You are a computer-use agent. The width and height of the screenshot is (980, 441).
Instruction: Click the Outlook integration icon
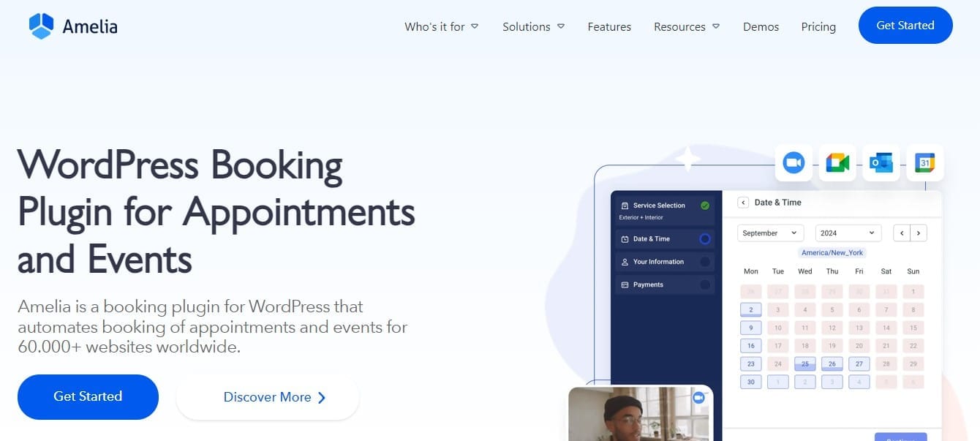(881, 162)
